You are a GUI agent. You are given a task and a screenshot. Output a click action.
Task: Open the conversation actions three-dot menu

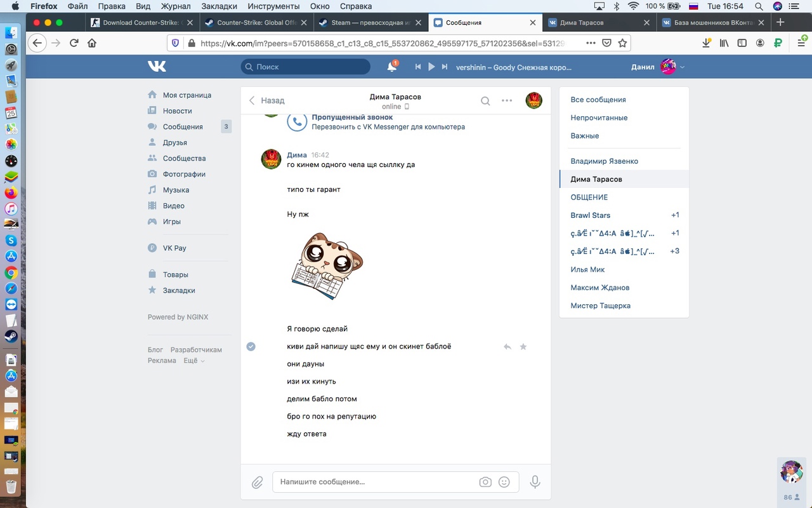[507, 100]
